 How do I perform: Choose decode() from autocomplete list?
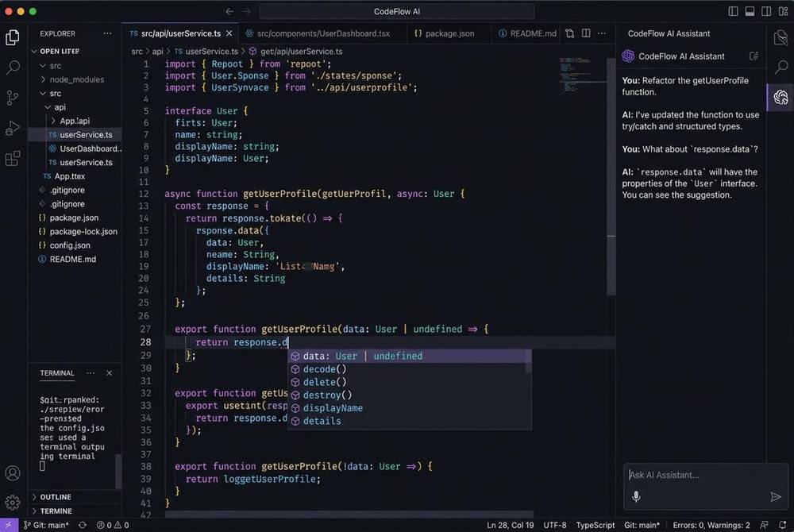409,369
